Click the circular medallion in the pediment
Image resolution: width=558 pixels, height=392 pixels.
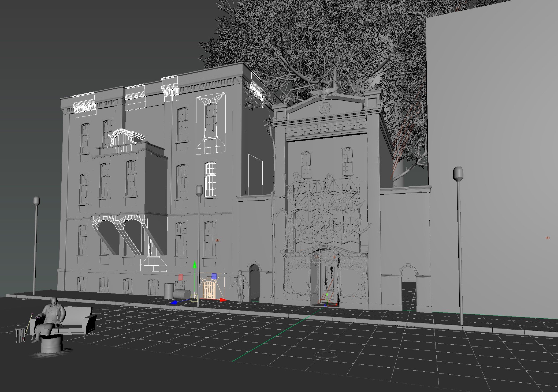point(325,107)
